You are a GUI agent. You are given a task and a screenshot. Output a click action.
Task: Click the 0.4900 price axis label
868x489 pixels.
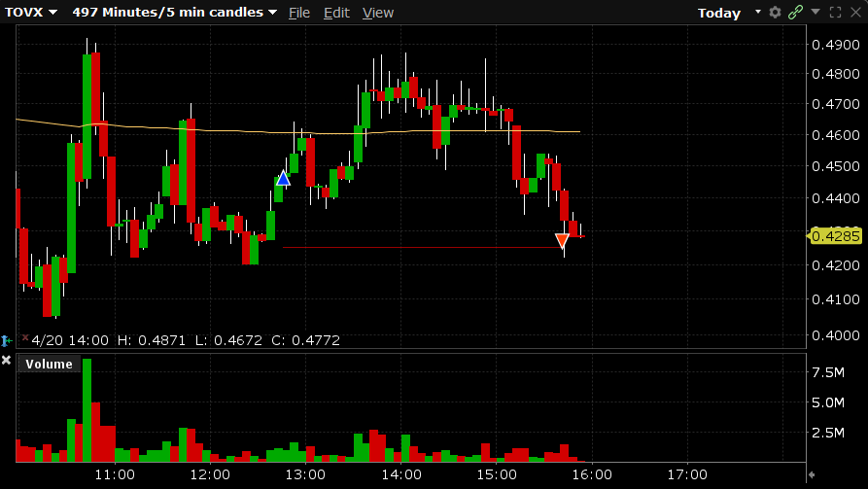(x=835, y=45)
